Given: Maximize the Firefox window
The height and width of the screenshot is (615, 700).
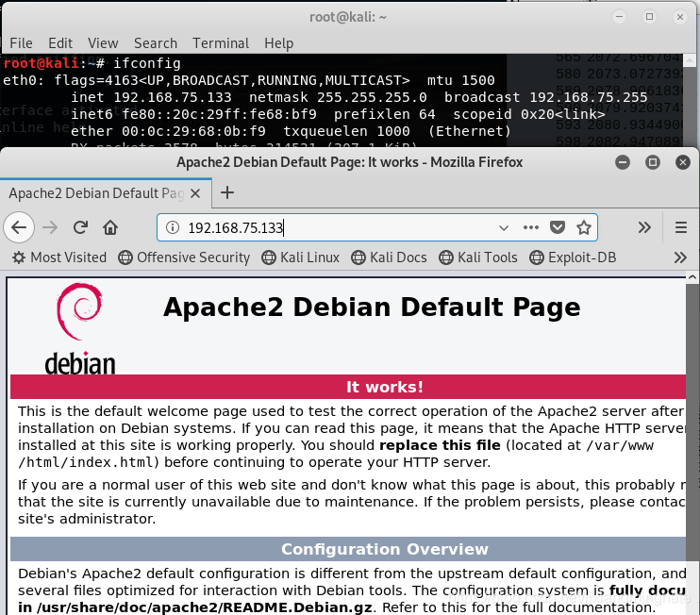Looking at the screenshot, I should click(653, 162).
